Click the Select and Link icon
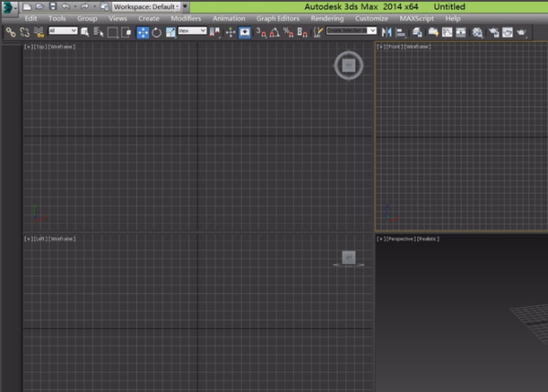Viewport: 548px width, 392px height. click(11, 33)
